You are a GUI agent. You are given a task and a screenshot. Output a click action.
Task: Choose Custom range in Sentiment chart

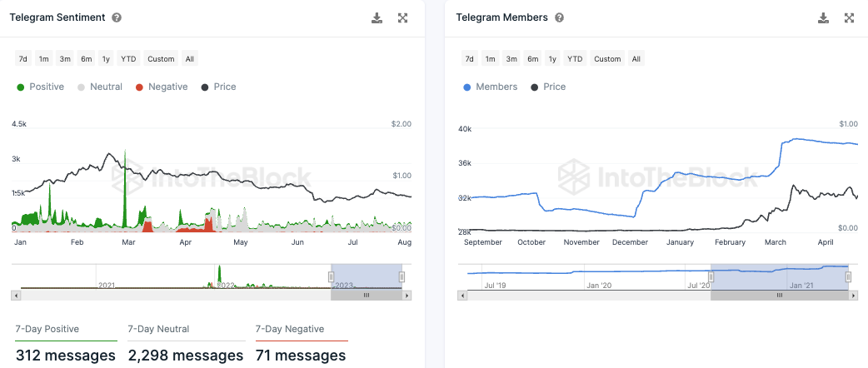(161, 58)
